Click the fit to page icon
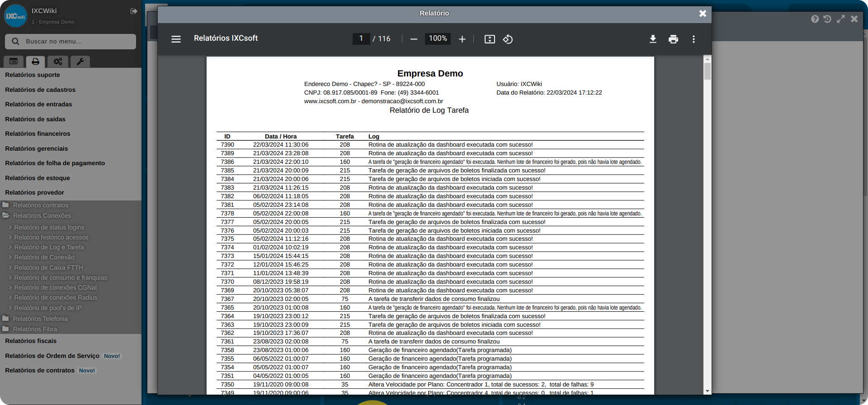This screenshot has width=868, height=405. tap(490, 39)
